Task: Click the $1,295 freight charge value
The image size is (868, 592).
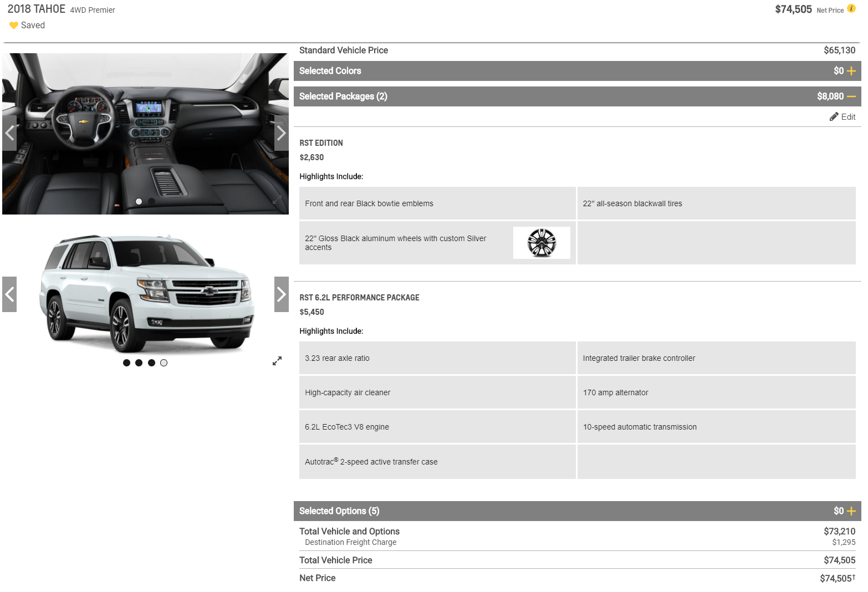Action: 844,543
